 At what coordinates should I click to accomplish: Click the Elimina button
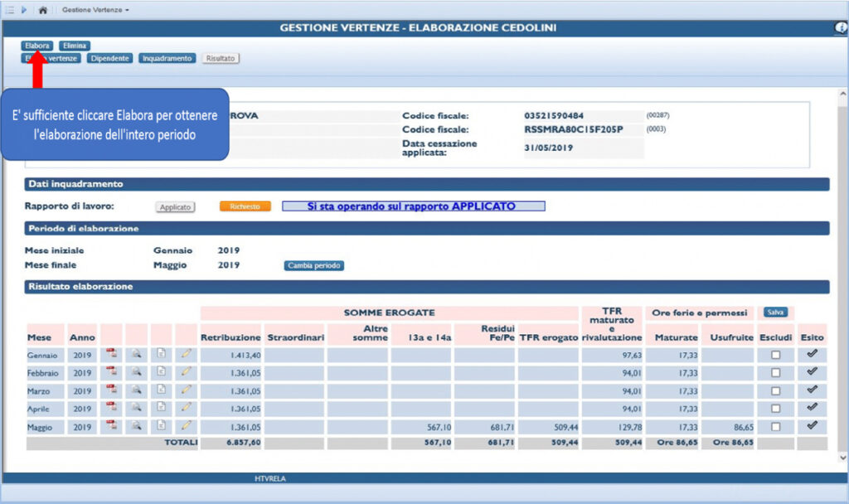75,46
